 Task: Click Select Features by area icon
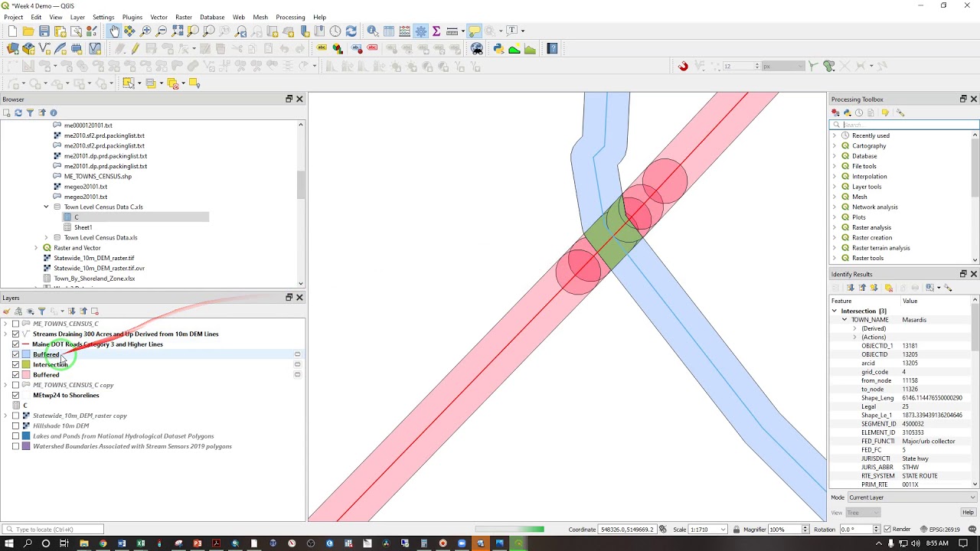point(128,83)
